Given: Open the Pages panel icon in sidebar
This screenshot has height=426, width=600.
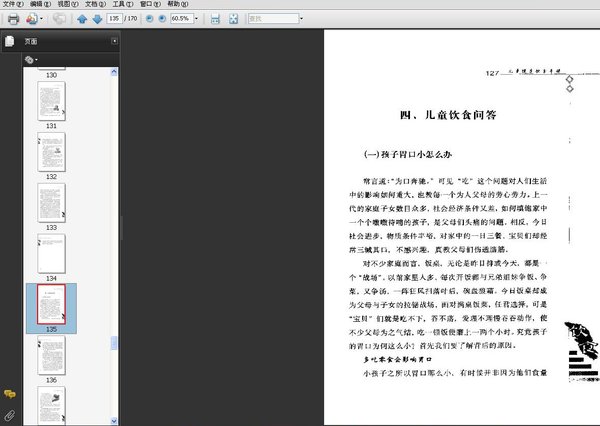Looking at the screenshot, I should (x=10, y=41).
